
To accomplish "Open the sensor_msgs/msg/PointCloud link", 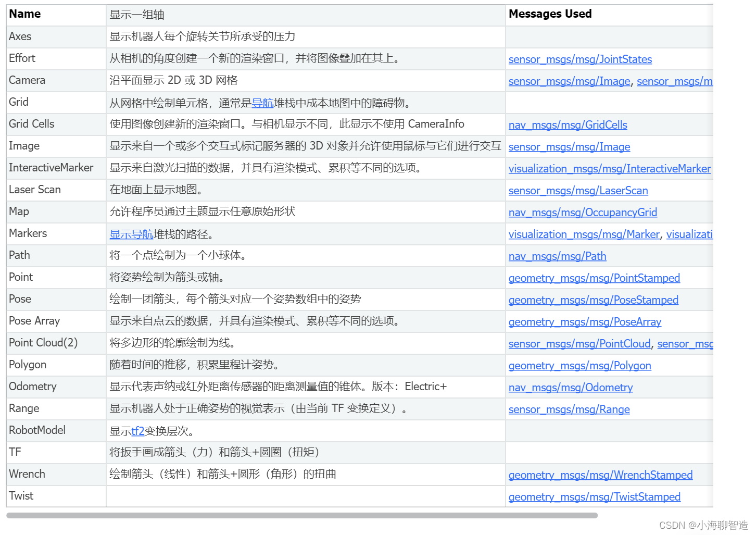I will tap(579, 344).
